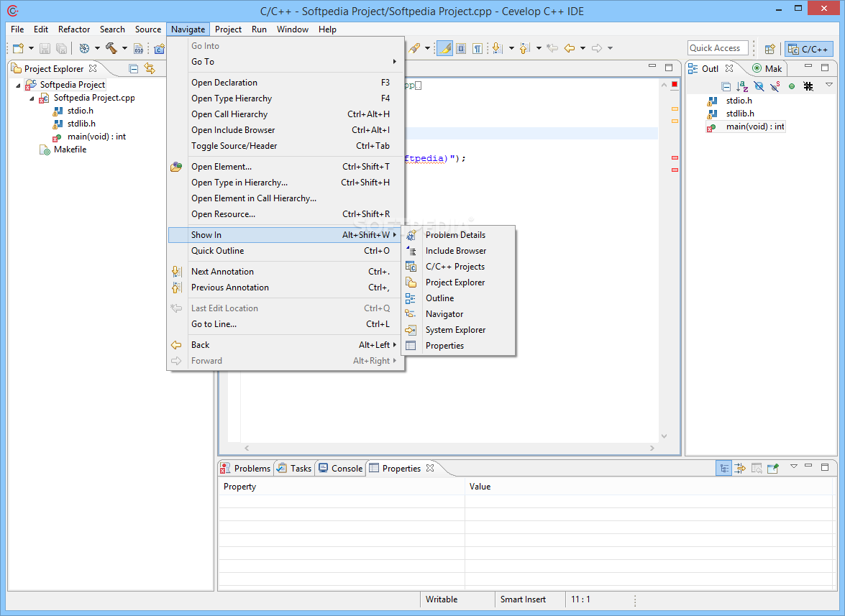Open the Refactor menu
This screenshot has width=845, height=616.
(x=74, y=29)
